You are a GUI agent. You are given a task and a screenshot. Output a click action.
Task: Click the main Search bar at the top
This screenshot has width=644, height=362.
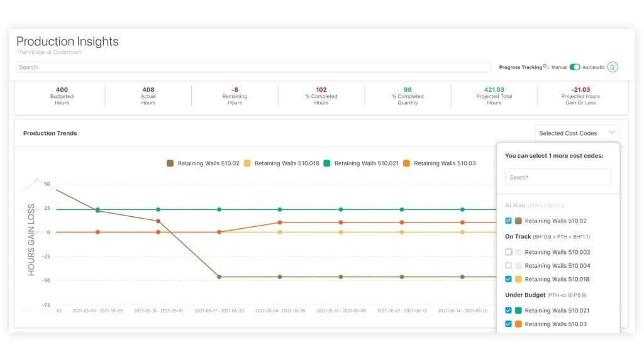252,66
